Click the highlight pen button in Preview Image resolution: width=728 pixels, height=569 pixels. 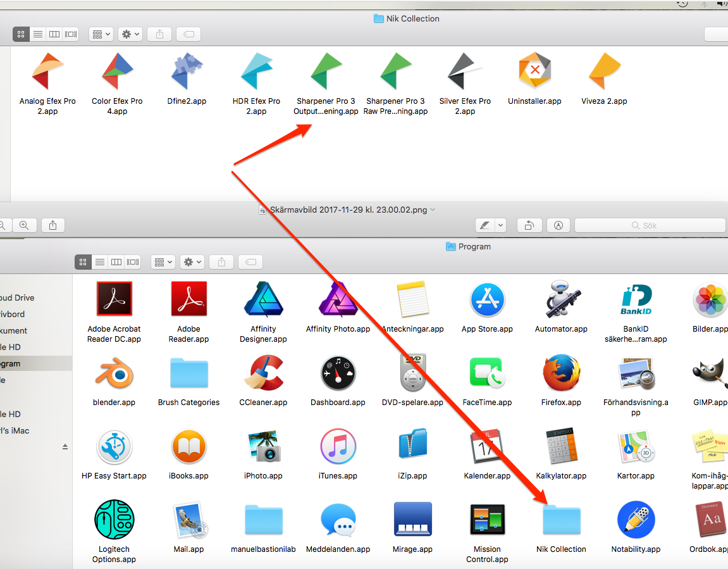[x=485, y=225]
